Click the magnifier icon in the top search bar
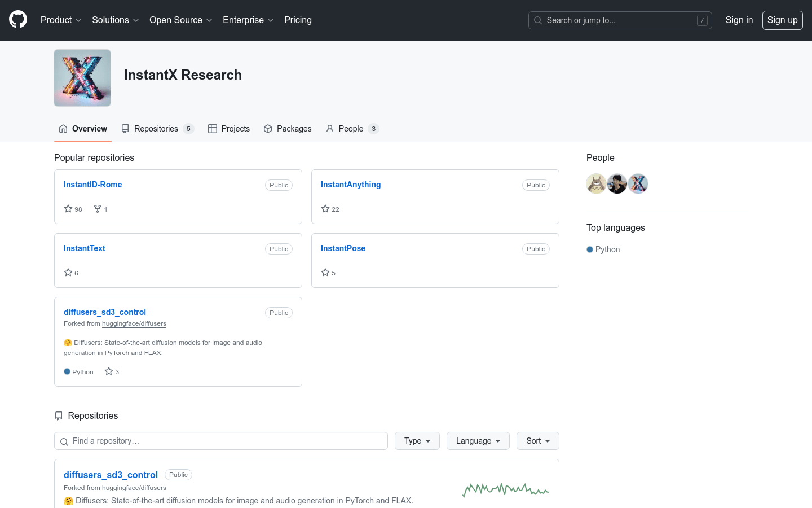This screenshot has width=812, height=508. coord(538,20)
